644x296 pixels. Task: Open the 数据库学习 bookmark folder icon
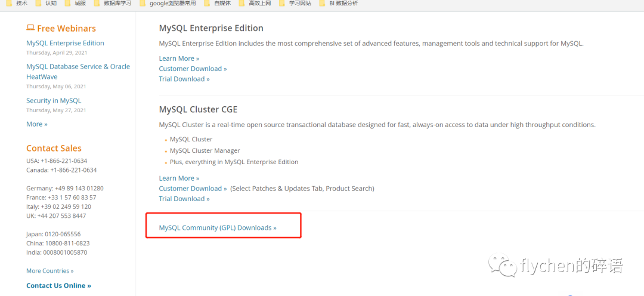[x=97, y=4]
